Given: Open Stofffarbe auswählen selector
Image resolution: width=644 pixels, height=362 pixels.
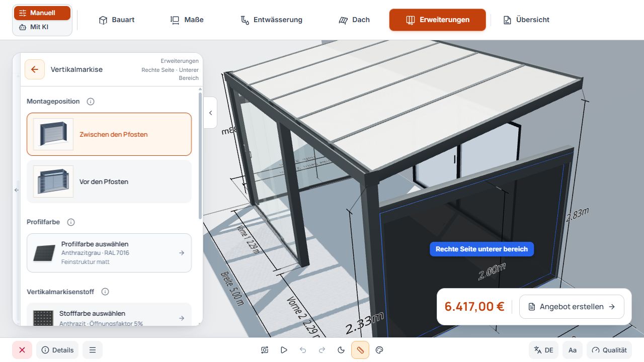Looking at the screenshot, I should click(x=109, y=315).
